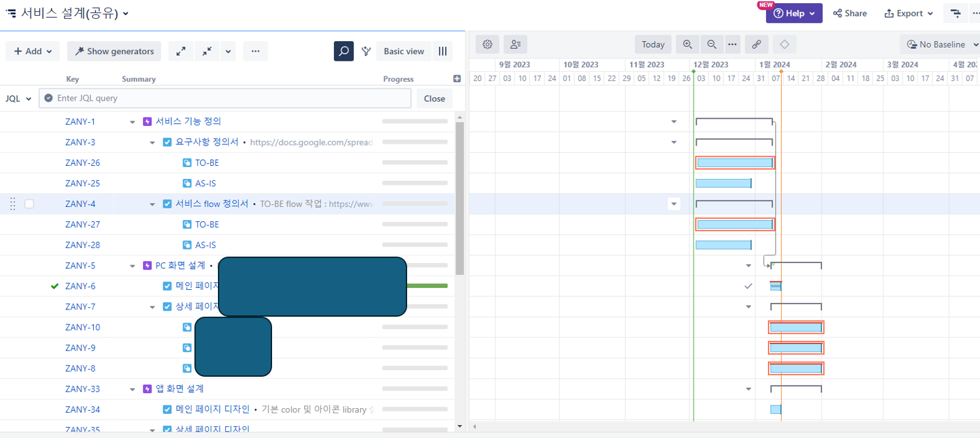980x444 pixels.
Task: Open the Help dropdown menu
Action: (794, 13)
